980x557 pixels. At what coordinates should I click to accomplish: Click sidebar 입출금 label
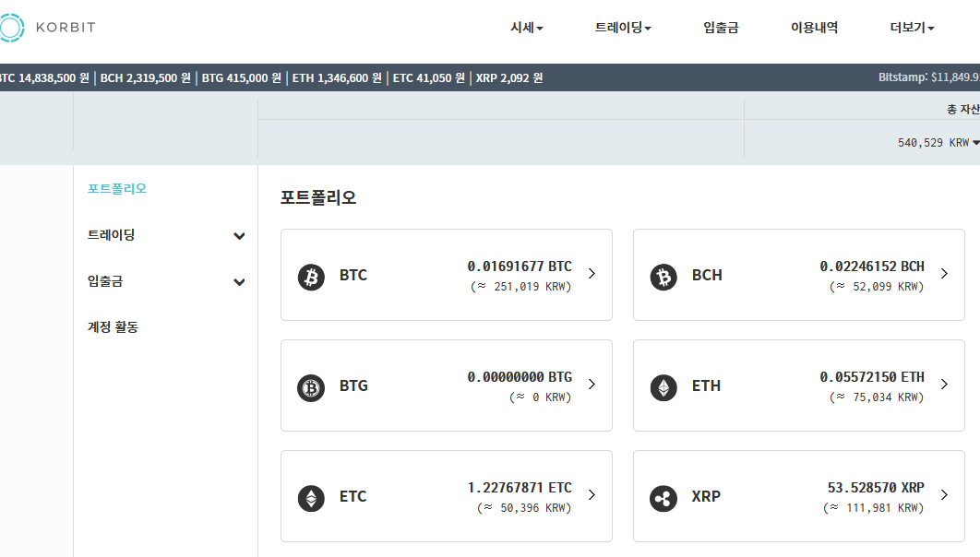tap(105, 281)
